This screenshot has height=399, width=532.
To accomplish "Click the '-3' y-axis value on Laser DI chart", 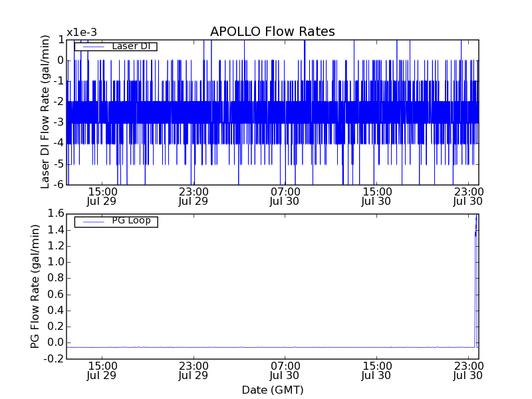I will (59, 122).
